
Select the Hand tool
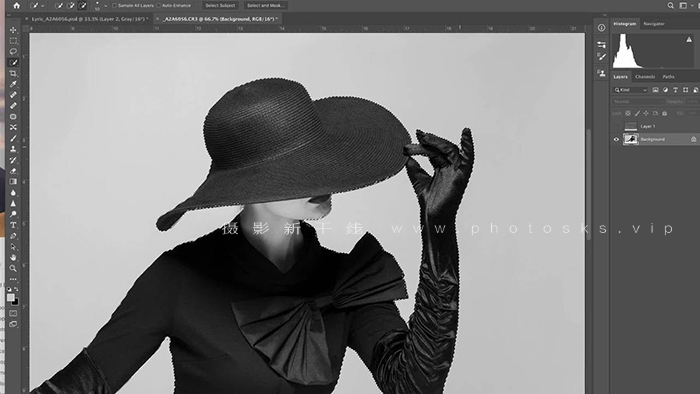pyautogui.click(x=13, y=257)
